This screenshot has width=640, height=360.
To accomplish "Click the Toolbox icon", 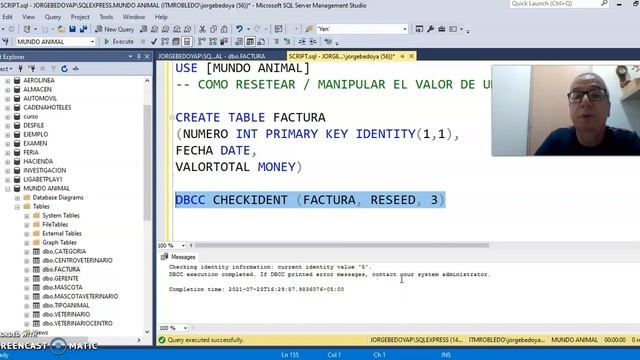I will (442, 29).
